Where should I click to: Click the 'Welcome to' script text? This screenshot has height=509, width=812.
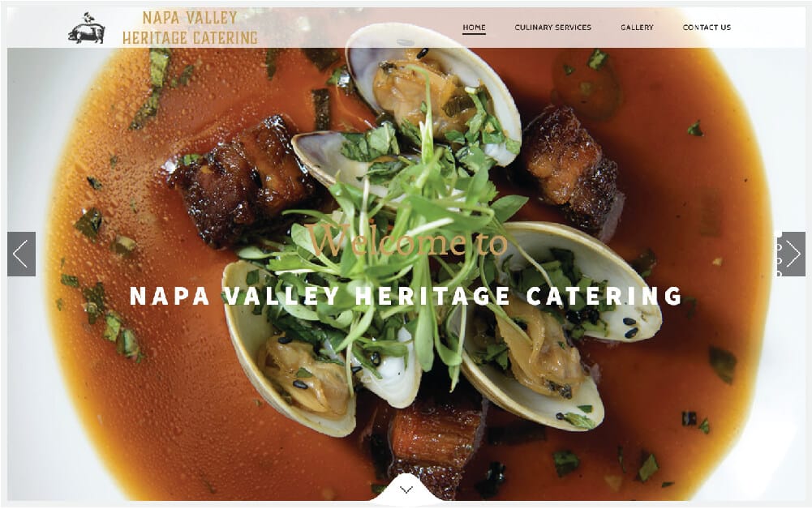coord(407,241)
